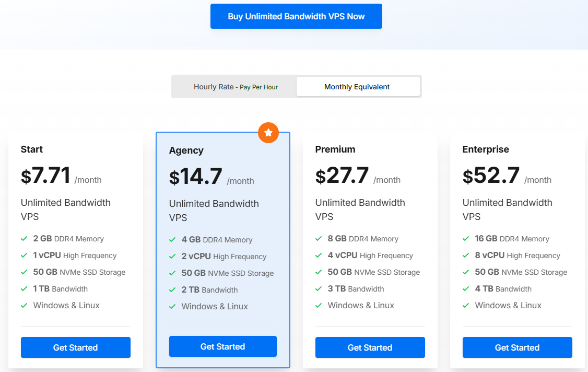Screen dimensions: 588x372
Task: Click checkmark beside Enterprise plan 50 GB NVMe
Action: (466, 272)
